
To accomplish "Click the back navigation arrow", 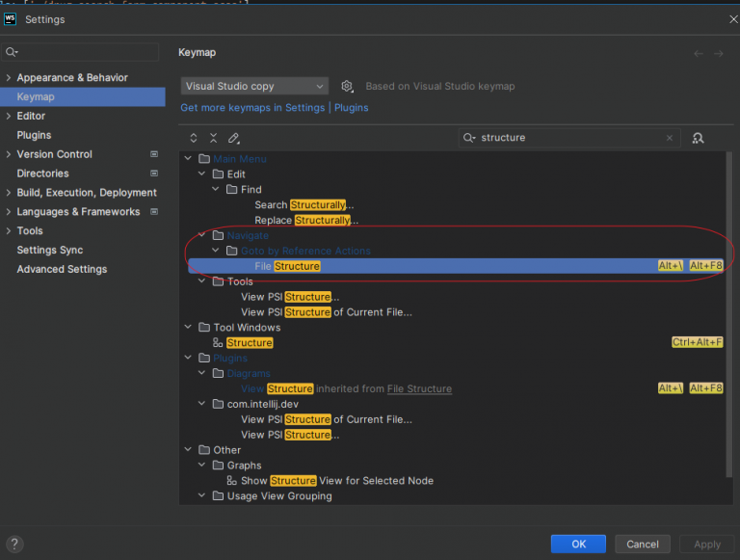I will (x=699, y=54).
